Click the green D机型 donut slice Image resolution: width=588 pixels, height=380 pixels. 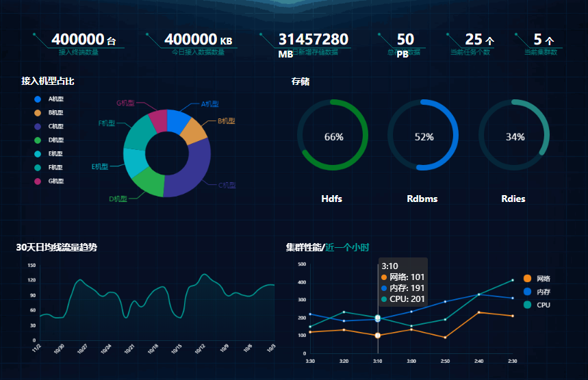point(150,182)
